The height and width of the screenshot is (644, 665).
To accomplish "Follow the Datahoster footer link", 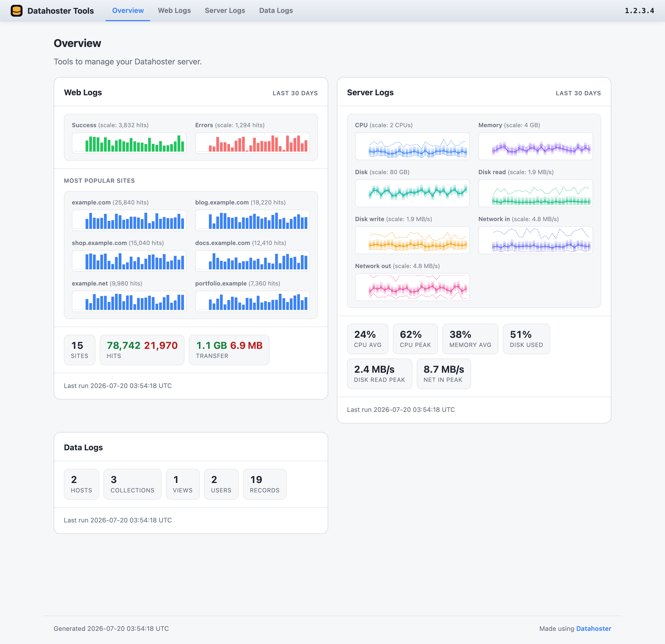I will click(593, 628).
